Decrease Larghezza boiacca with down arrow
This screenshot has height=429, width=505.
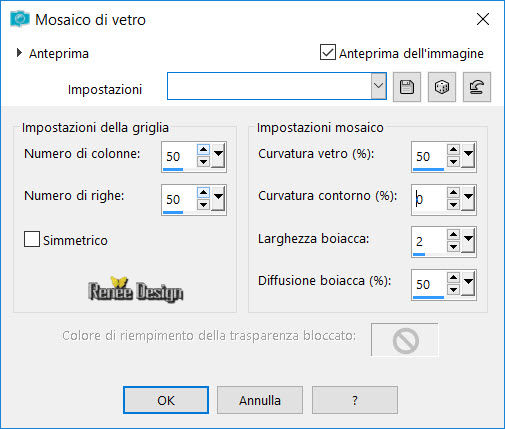[453, 247]
